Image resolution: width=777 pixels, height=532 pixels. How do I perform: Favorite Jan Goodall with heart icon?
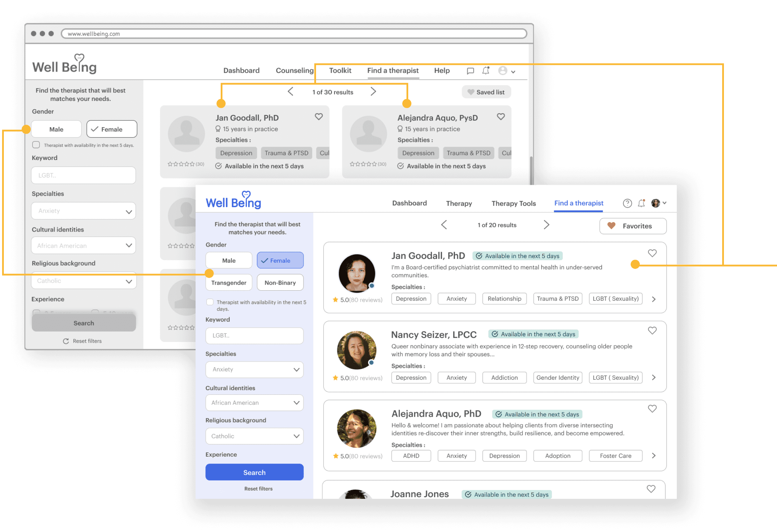coord(652,253)
